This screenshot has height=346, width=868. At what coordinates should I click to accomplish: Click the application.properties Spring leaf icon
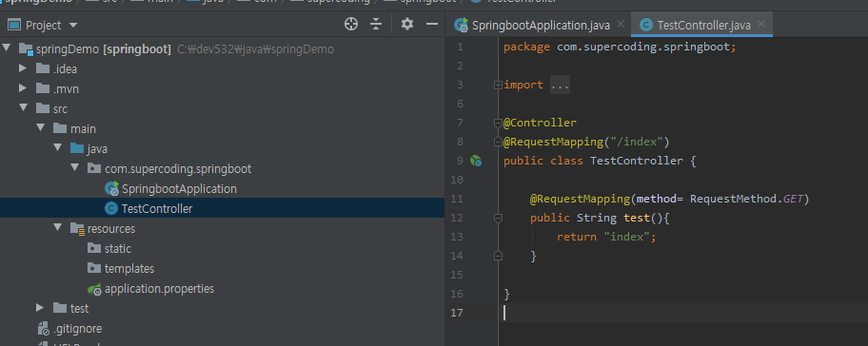click(x=94, y=289)
